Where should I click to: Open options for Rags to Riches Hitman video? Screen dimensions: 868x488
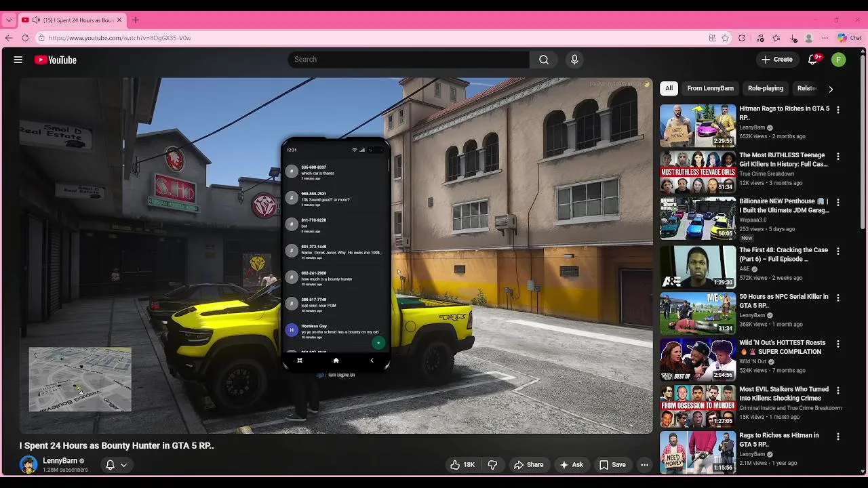tap(838, 437)
